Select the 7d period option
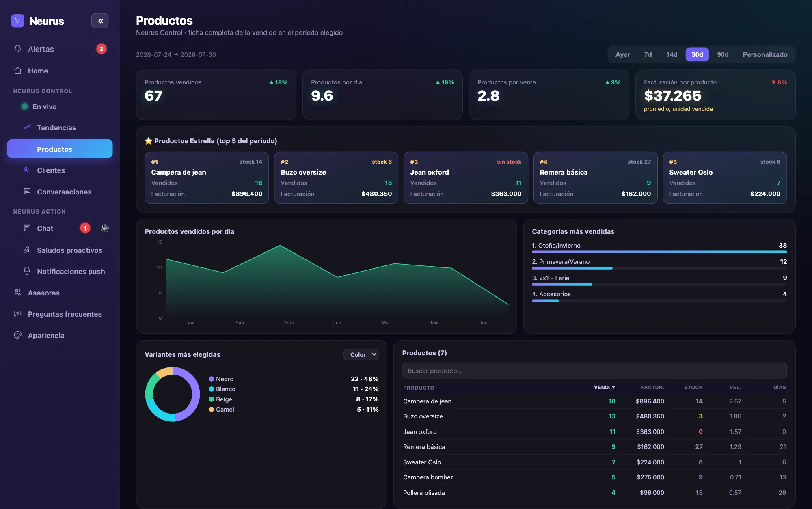Screen dimensions: 812x509 tap(648, 54)
